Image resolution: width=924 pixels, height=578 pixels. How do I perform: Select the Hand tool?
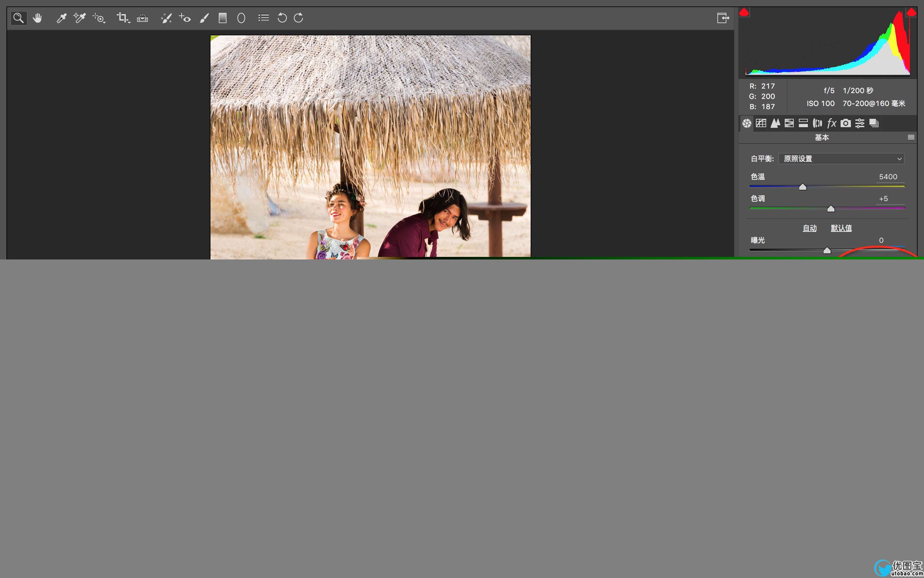(x=38, y=18)
